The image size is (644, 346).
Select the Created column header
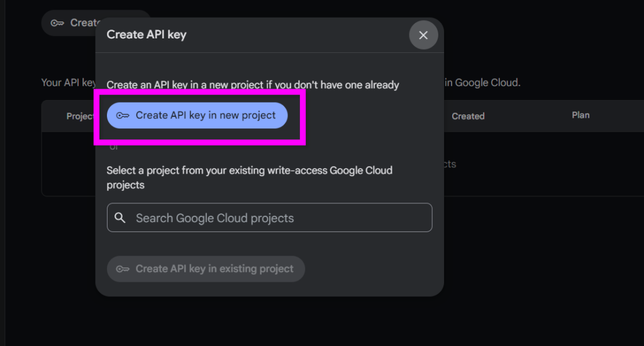click(x=468, y=116)
